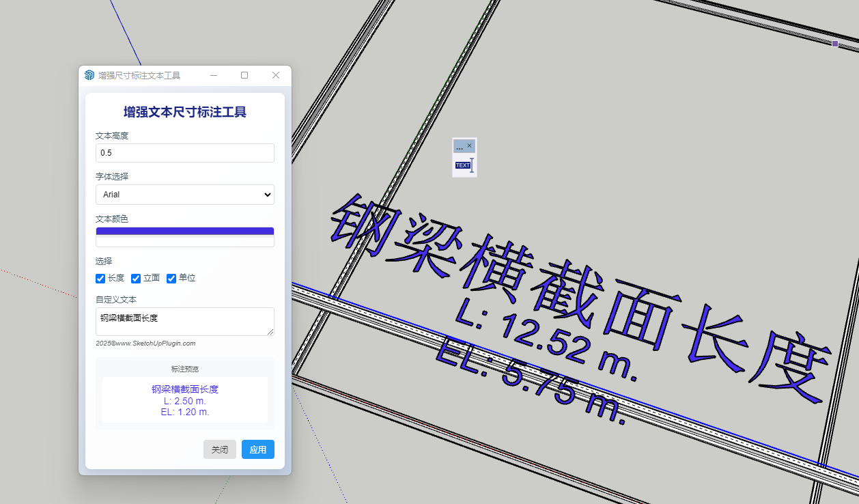Click the 标注预览 preview box text
This screenshot has width=859, height=504.
point(184,400)
